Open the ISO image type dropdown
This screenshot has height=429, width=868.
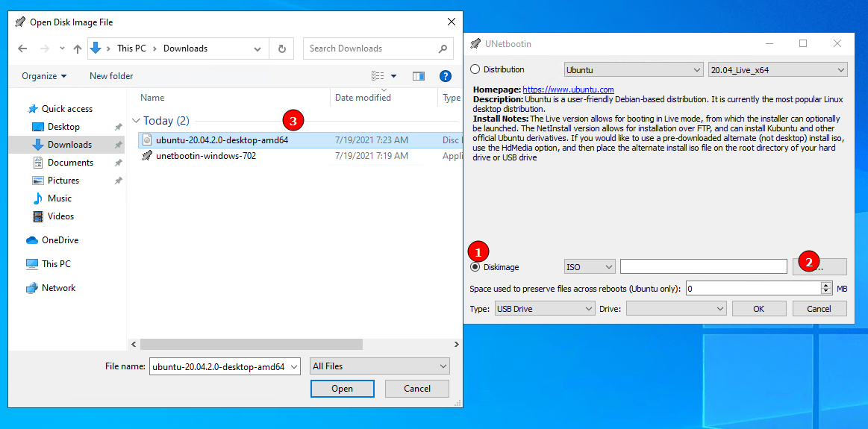(x=590, y=267)
